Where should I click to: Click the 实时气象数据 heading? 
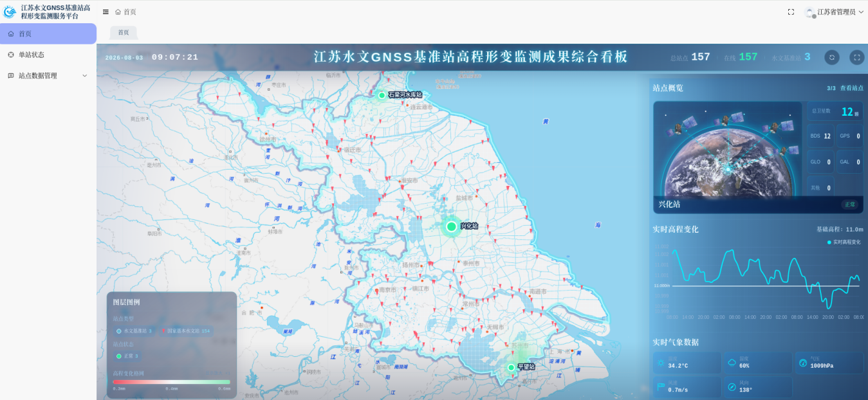click(676, 342)
